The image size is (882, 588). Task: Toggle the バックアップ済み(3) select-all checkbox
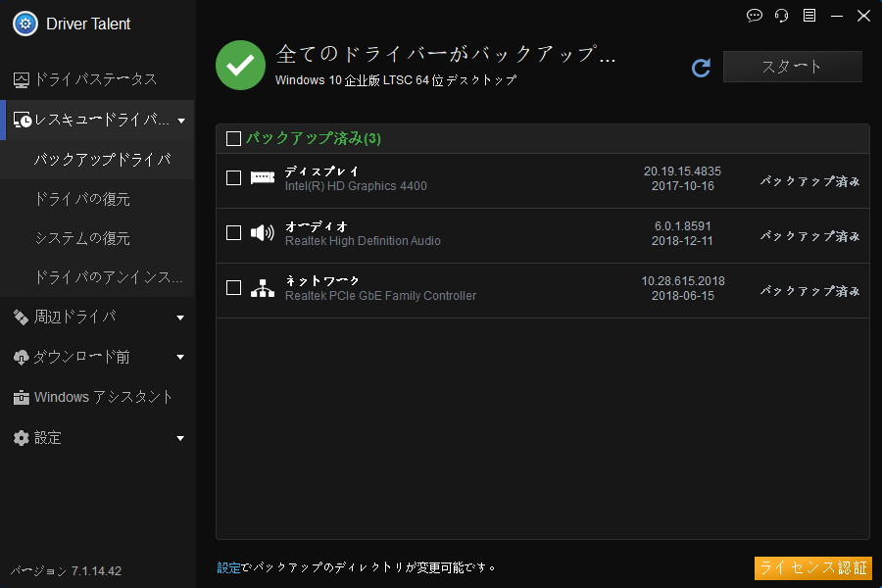coord(233,138)
